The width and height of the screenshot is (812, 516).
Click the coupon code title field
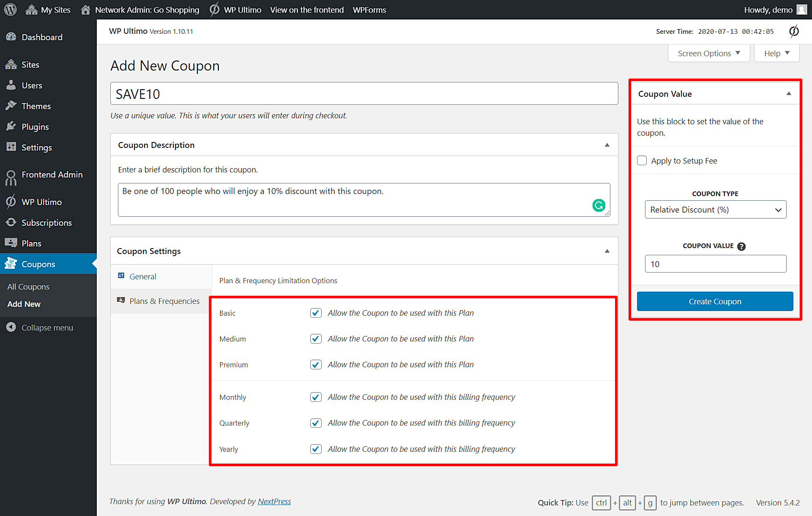pyautogui.click(x=364, y=93)
